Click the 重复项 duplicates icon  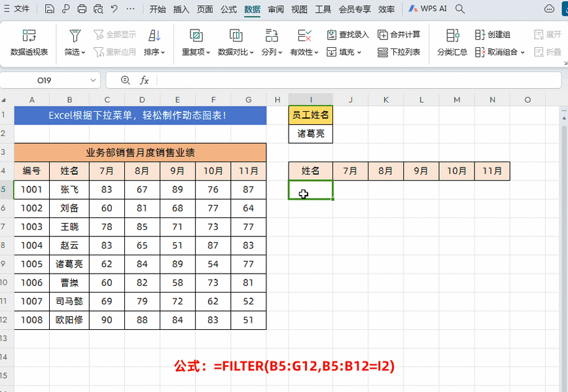[x=196, y=35]
